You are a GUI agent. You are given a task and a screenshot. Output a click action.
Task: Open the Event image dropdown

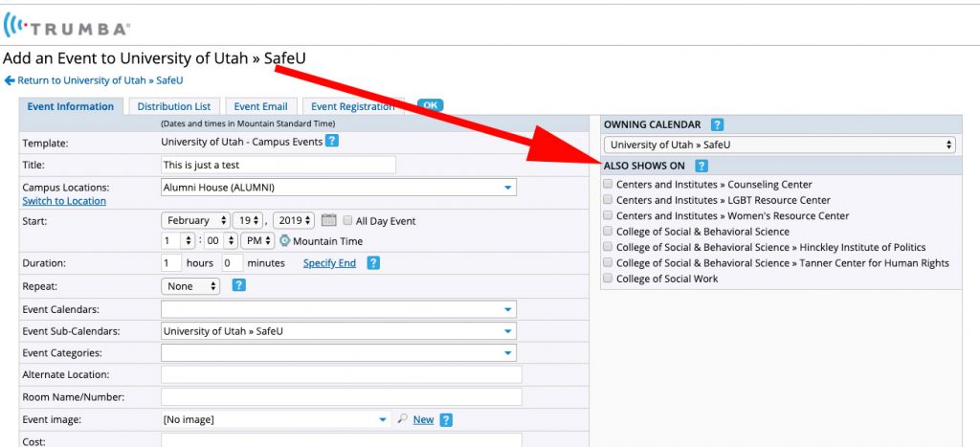click(277, 419)
